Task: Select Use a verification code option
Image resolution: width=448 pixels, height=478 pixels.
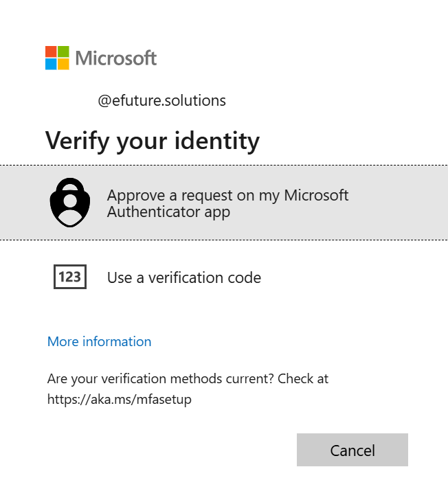Action: [x=224, y=277]
